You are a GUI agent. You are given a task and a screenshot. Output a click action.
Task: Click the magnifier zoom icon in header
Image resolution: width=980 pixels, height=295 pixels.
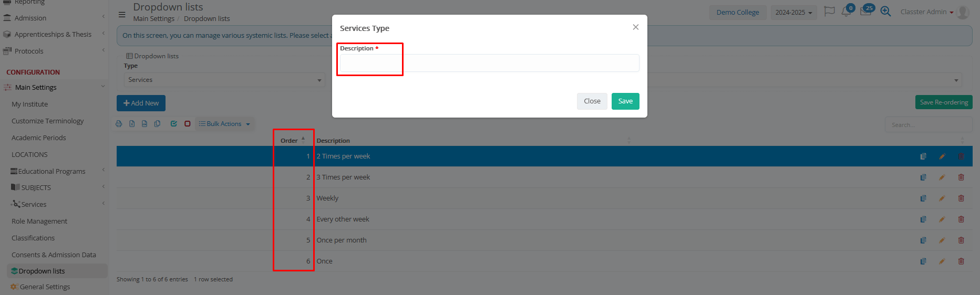885,12
